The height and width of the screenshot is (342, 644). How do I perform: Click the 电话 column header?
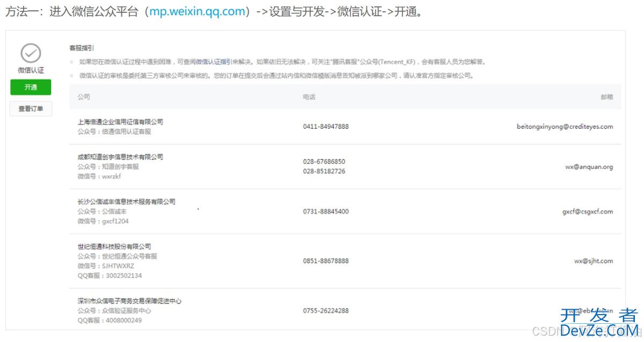click(309, 97)
